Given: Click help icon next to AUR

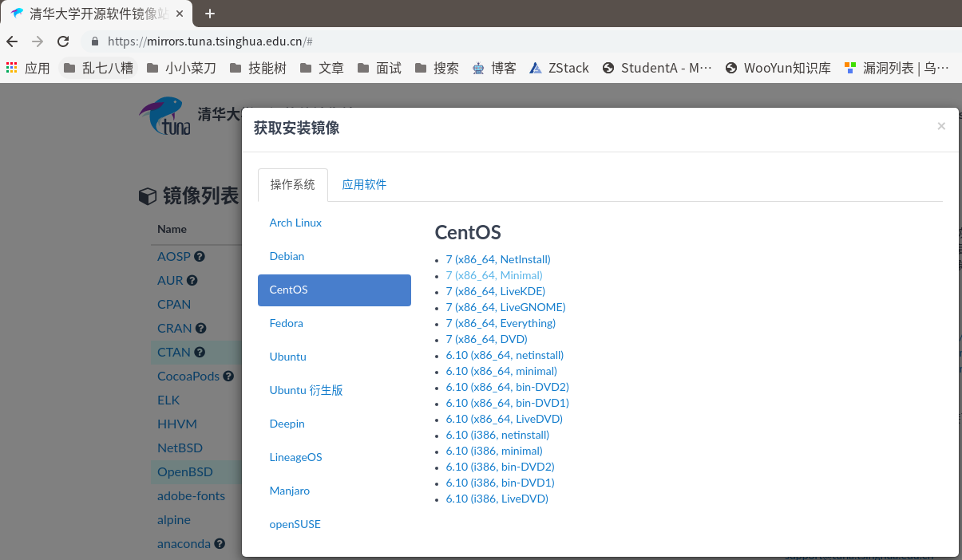Looking at the screenshot, I should click(192, 281).
